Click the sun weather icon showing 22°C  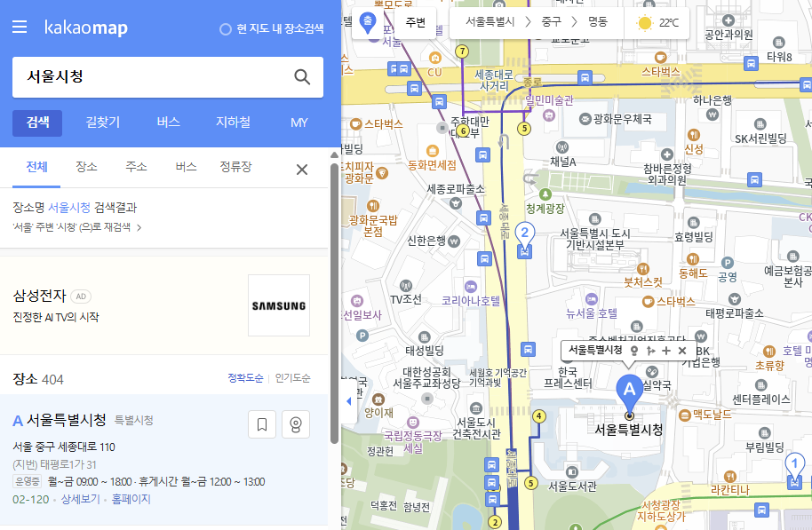(x=646, y=23)
